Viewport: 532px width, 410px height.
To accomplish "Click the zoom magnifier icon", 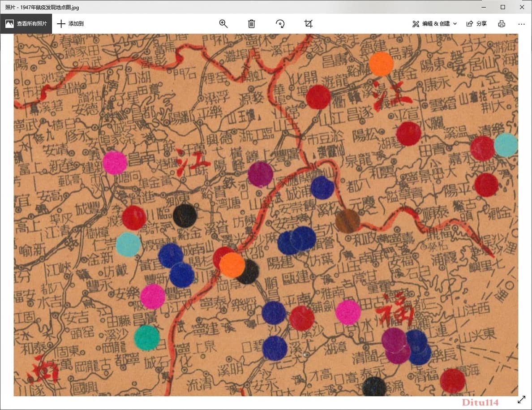I will coord(223,23).
